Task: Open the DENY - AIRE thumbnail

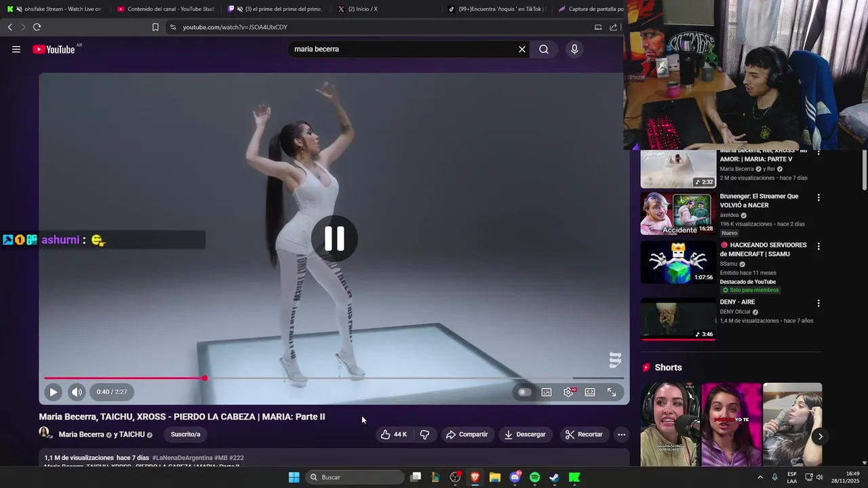Action: coord(678,319)
